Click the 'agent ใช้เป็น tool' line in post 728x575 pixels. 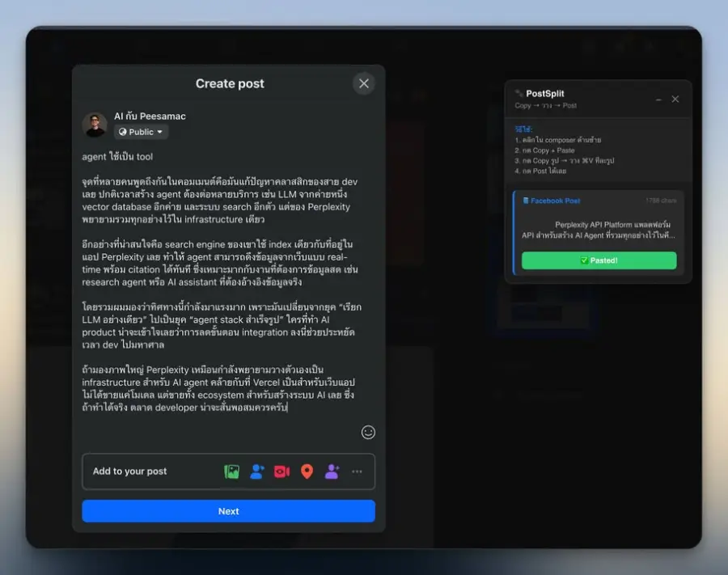117,157
